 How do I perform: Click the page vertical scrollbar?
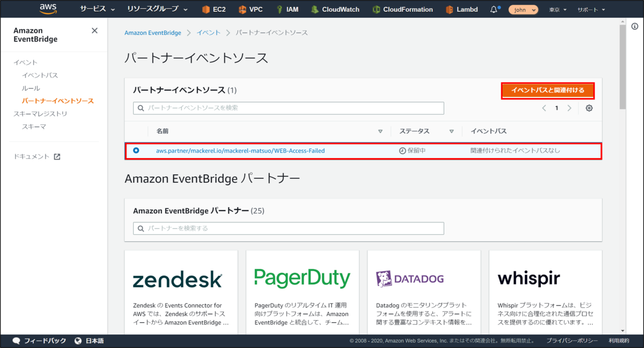623,67
